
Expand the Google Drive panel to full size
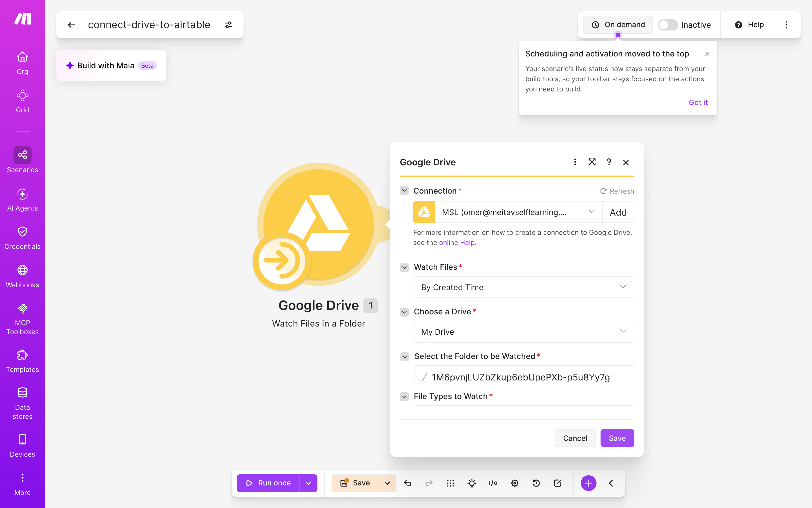[592, 162]
